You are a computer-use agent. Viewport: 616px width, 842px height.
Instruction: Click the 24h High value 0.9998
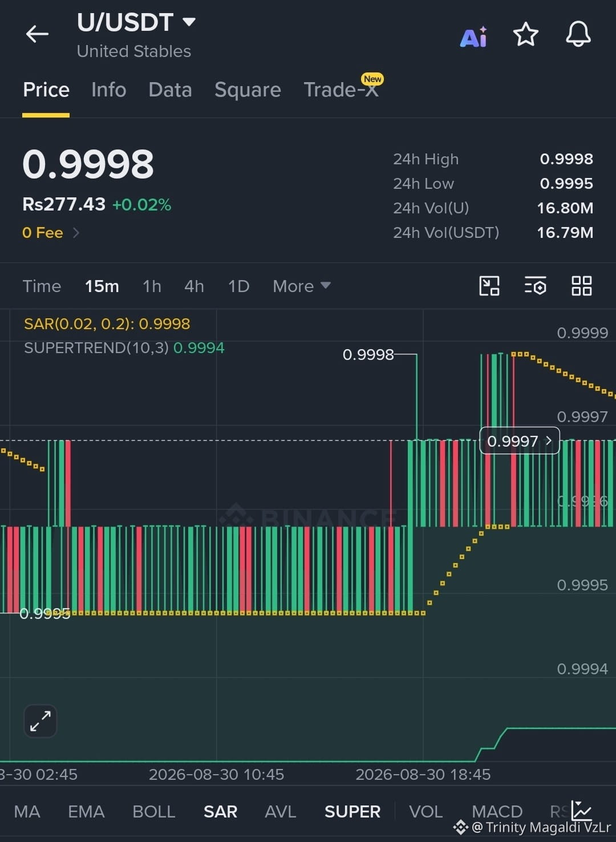(566, 159)
